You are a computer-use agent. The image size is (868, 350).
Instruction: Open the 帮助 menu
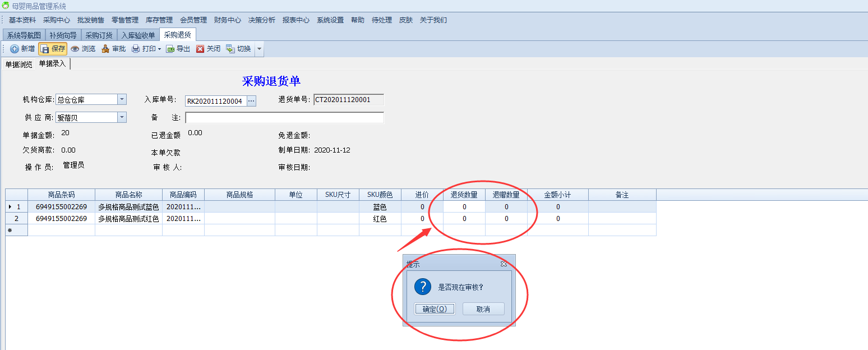pos(358,20)
